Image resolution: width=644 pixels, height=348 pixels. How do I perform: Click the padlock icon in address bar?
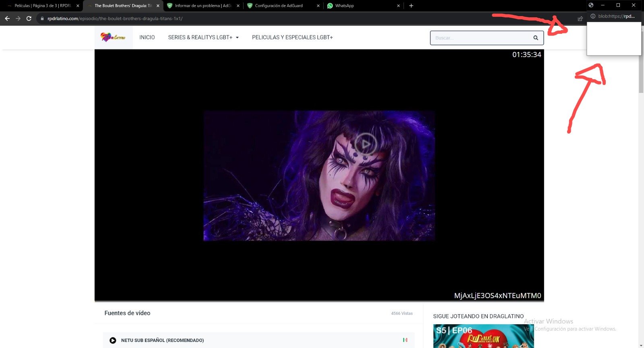[42, 19]
